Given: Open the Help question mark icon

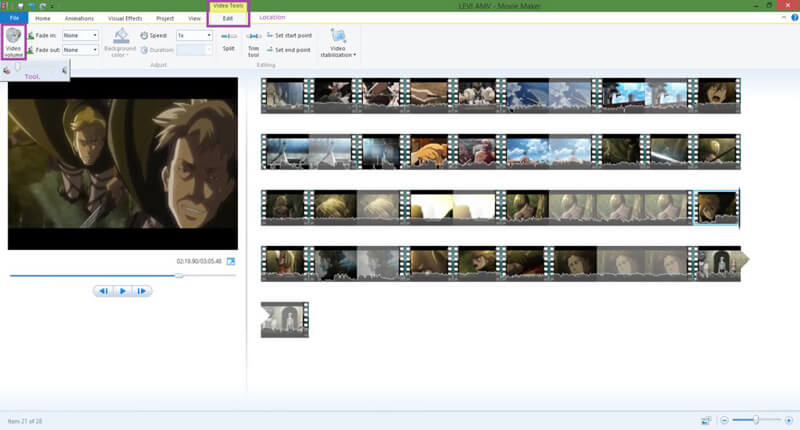Looking at the screenshot, I should point(794,17).
